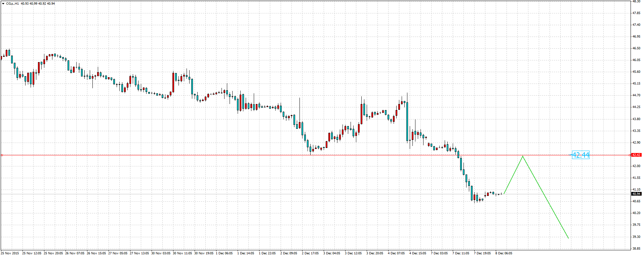
Task: Grab the red line's left end handle
Action: [2, 155]
